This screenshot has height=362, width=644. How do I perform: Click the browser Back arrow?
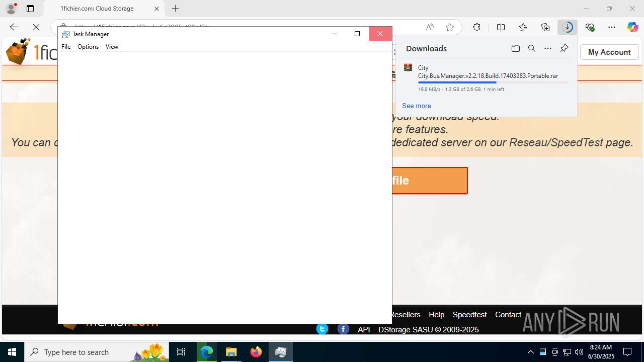(x=14, y=27)
